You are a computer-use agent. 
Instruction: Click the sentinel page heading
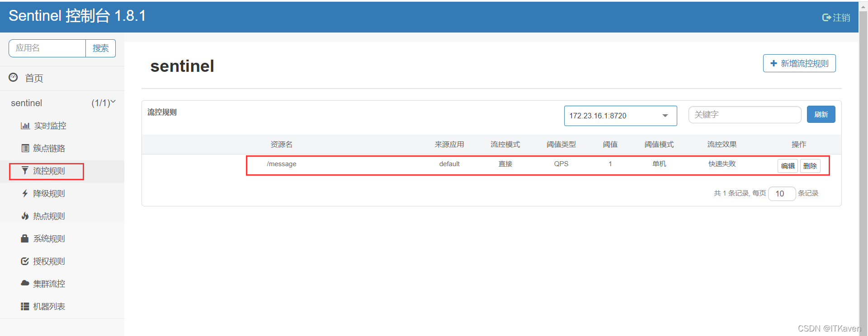point(182,66)
